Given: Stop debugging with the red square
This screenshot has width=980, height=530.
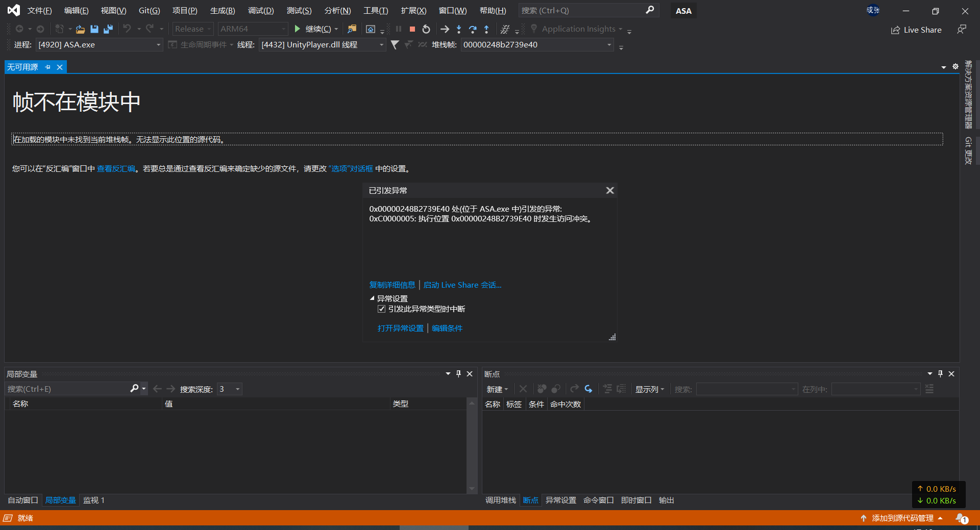Looking at the screenshot, I should tap(412, 29).
